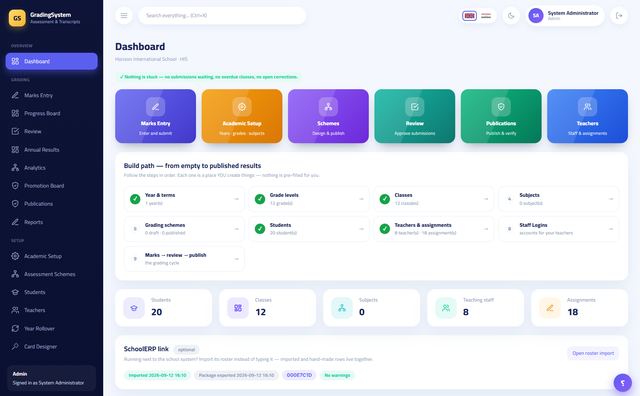
Task: Click arrow on Marks review publish step
Action: pos(236,259)
